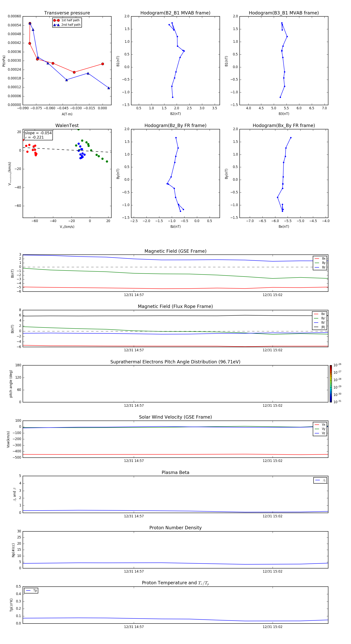Click the Bx legend entry in GSE plot
This screenshot has width=351, height=644.
pos(320,259)
